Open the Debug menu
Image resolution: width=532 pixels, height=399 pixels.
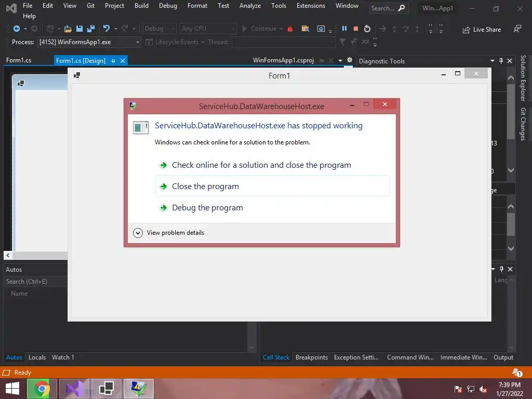coord(168,6)
